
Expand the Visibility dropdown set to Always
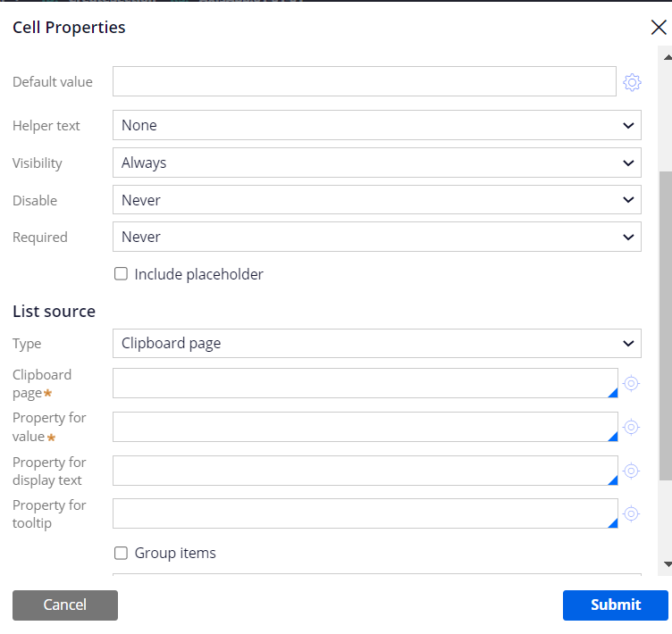coord(377,163)
